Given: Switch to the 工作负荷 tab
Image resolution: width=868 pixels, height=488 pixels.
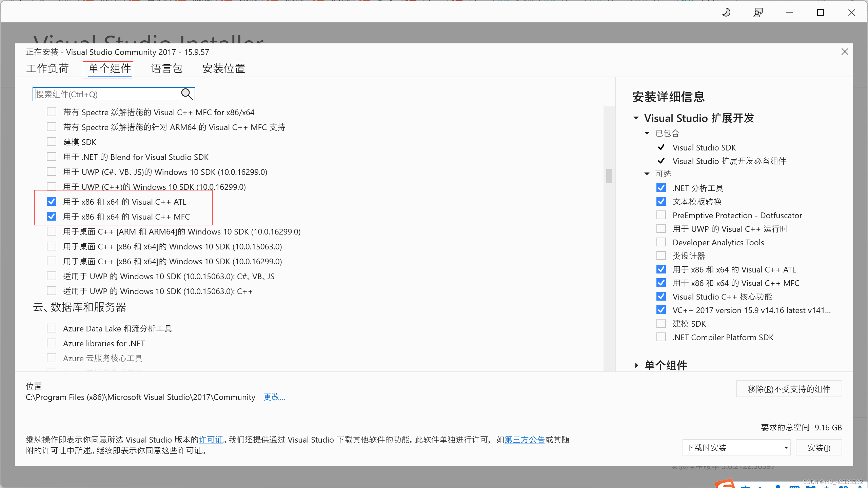Looking at the screenshot, I should point(47,68).
